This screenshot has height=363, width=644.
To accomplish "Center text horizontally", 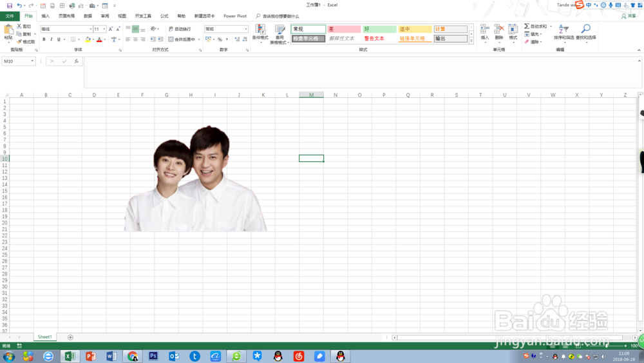I will [135, 39].
